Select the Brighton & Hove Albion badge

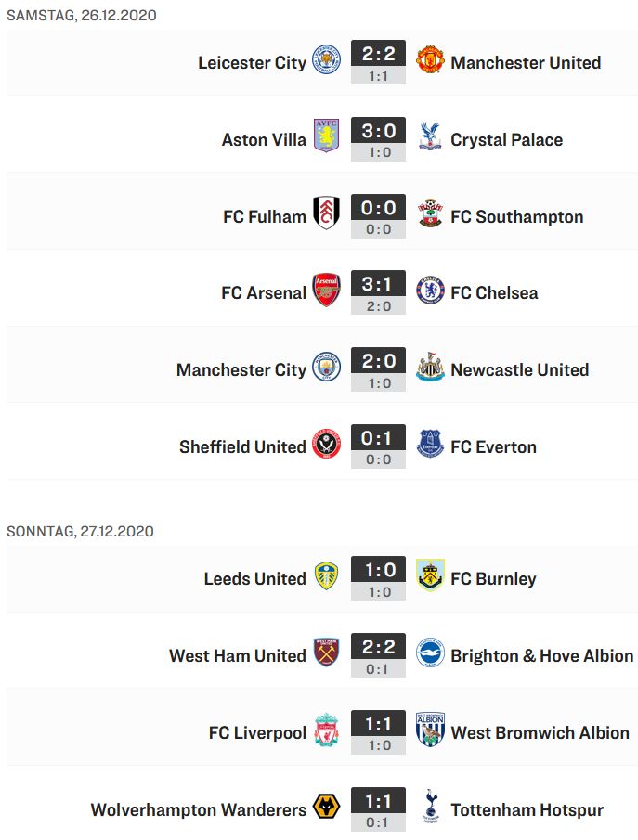430,653
